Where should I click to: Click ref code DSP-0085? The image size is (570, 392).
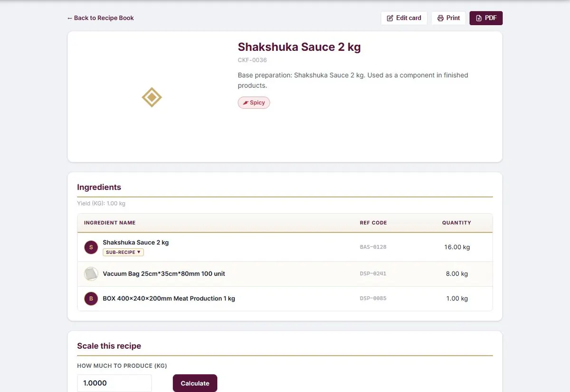pos(373,299)
